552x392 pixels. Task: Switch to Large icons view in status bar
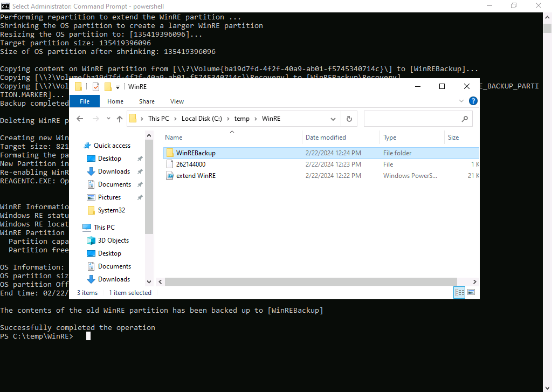[471, 292]
